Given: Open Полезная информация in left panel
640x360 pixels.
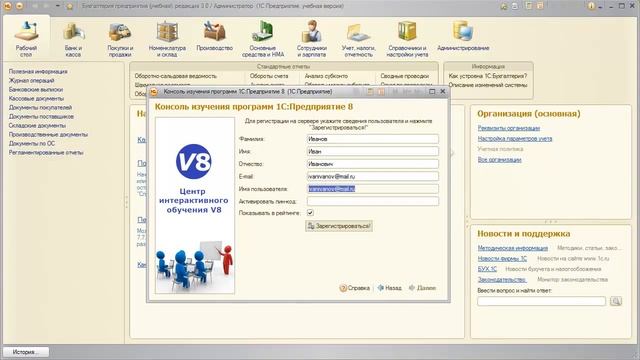Looking at the screenshot, I should coord(38,71).
